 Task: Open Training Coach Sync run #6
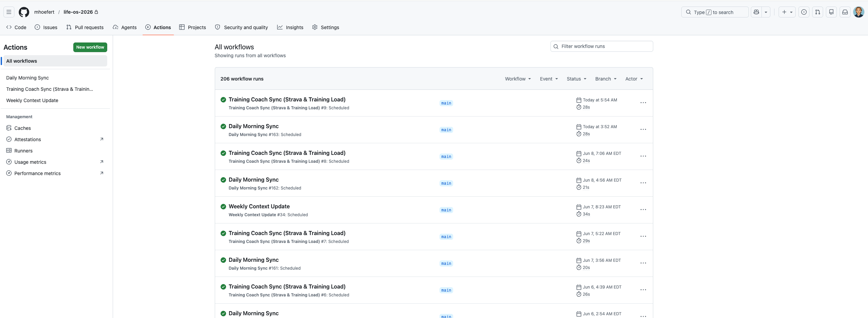[287, 286]
